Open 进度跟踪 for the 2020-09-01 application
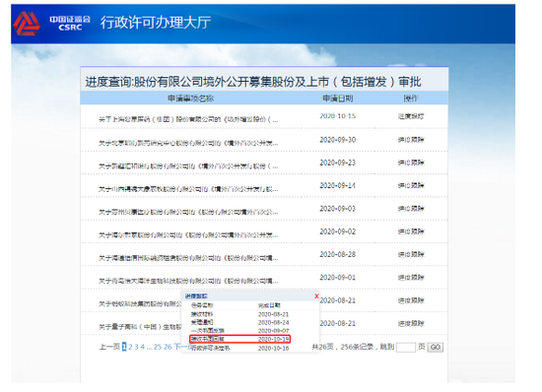542x392 pixels. click(x=411, y=278)
